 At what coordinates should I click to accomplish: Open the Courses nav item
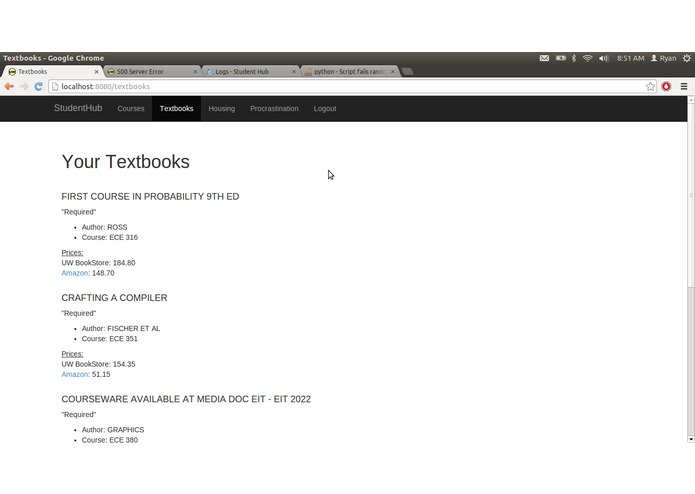(131, 109)
